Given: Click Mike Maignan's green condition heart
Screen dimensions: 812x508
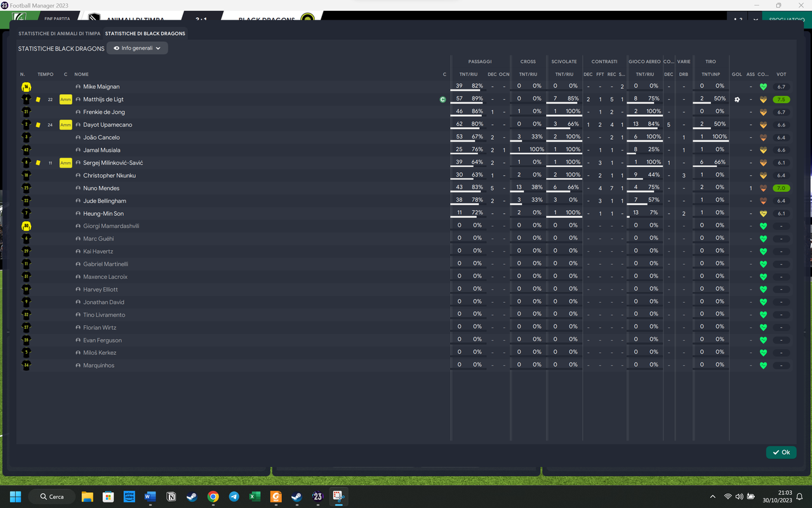Looking at the screenshot, I should (x=763, y=86).
